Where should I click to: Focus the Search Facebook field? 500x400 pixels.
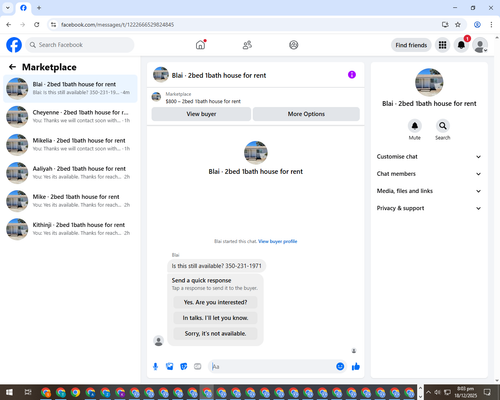tap(80, 45)
